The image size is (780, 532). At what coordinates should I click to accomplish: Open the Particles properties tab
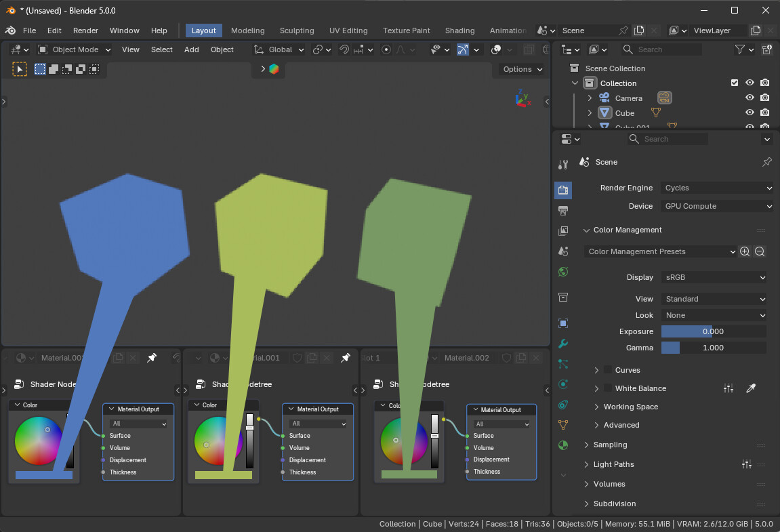click(563, 365)
